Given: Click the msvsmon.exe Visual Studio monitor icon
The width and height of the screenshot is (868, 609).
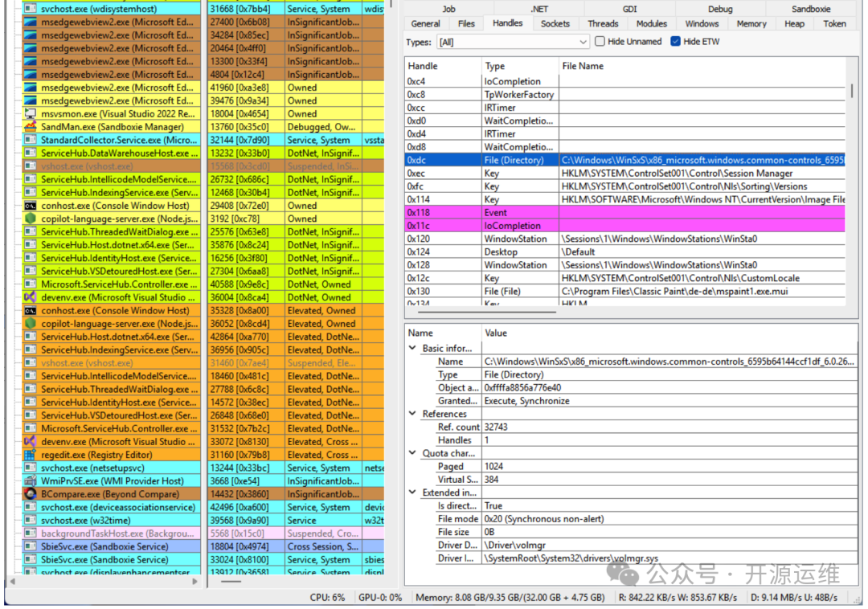Looking at the screenshot, I should click(x=31, y=114).
